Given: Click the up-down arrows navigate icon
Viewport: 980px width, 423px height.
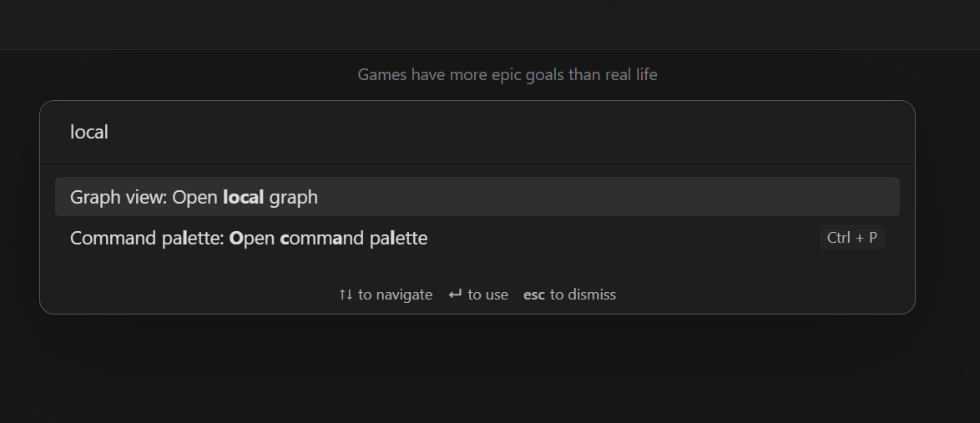Looking at the screenshot, I should click(x=346, y=295).
